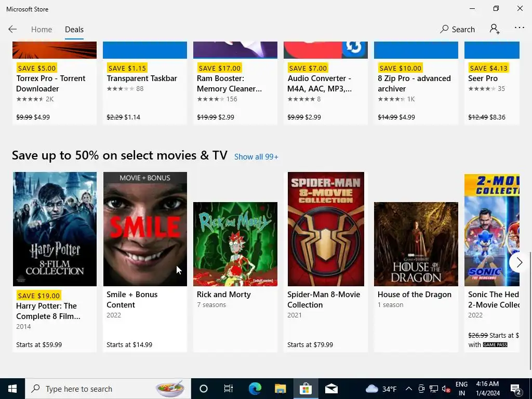Open 8 Zip Pro - advanced archiver title
Screen dimensions: 532x399
coord(414,84)
